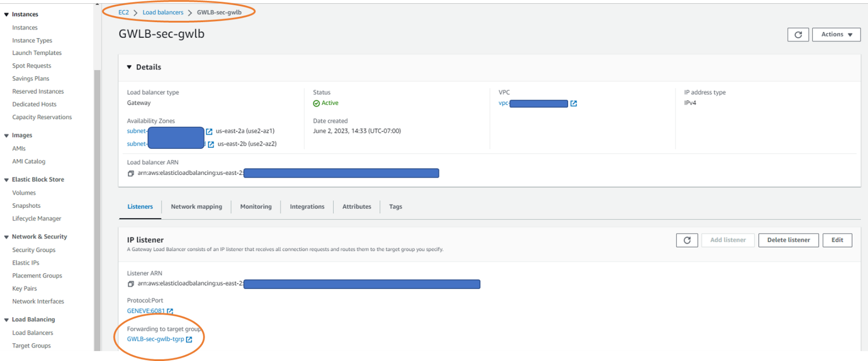Viewport: 868px width, 361px height.
Task: Open AMI Catalog in the sidebar
Action: tap(29, 162)
